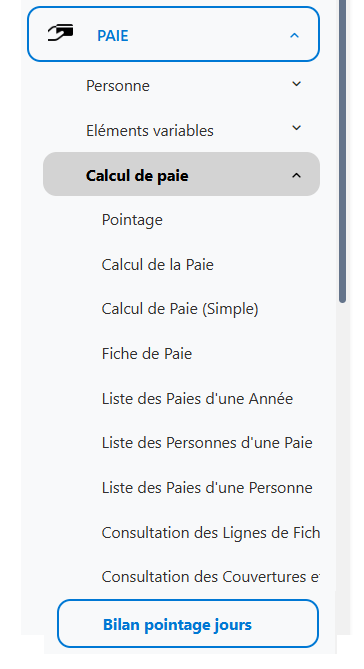Open Calcul de Paie (Simple)

[180, 309]
